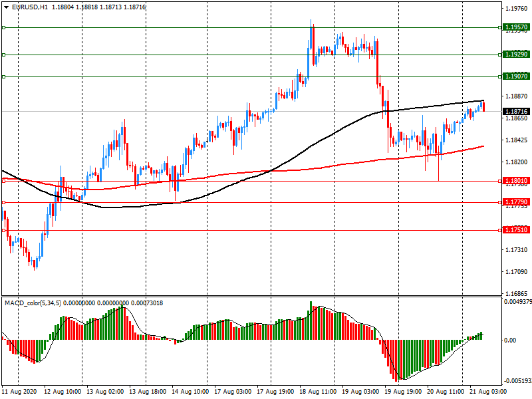Click the OHLC values in chart header
532x399 pixels.
click(98, 7)
